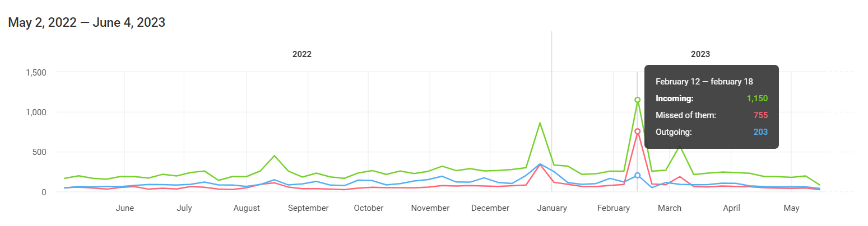
Task: Click the Missed of them value 755
Action: (759, 115)
